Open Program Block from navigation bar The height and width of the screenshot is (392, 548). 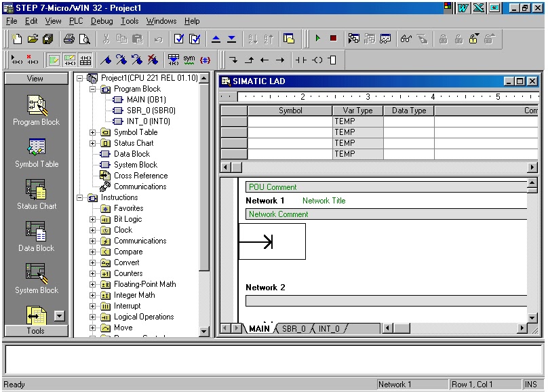[37, 110]
